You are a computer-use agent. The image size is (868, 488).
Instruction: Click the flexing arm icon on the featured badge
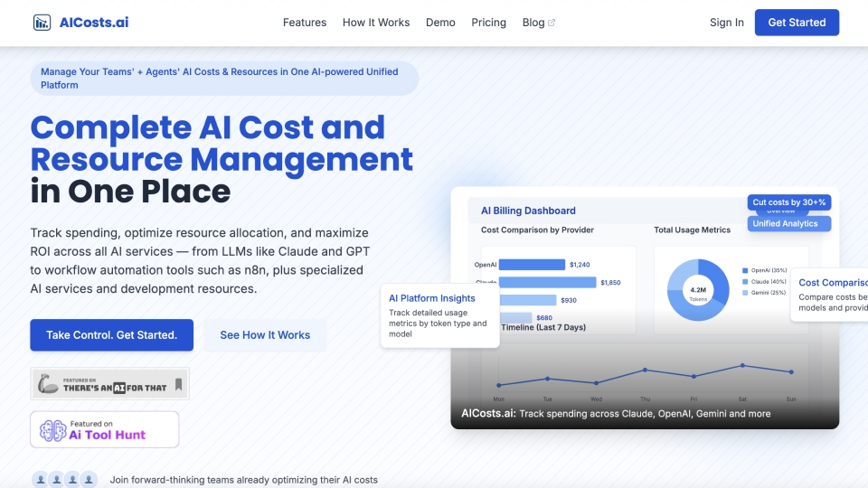click(x=48, y=383)
